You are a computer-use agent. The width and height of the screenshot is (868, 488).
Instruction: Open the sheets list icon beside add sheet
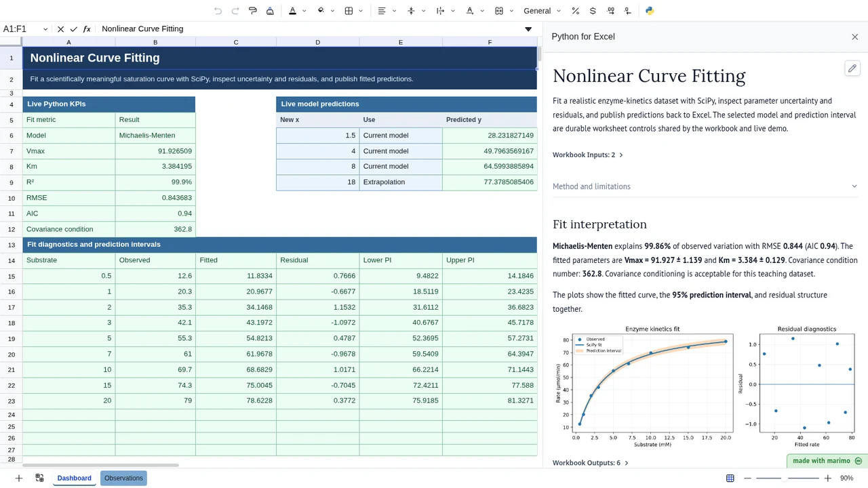click(x=39, y=478)
